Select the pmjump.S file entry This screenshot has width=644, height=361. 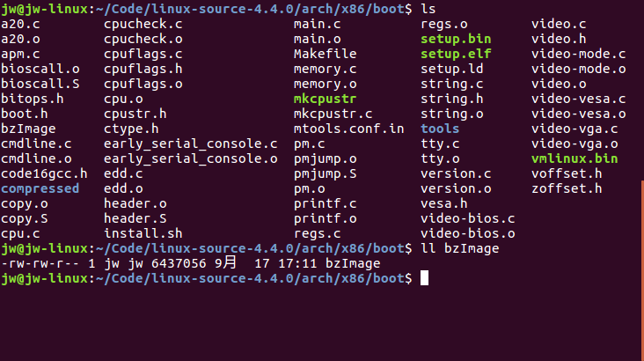[326, 173]
